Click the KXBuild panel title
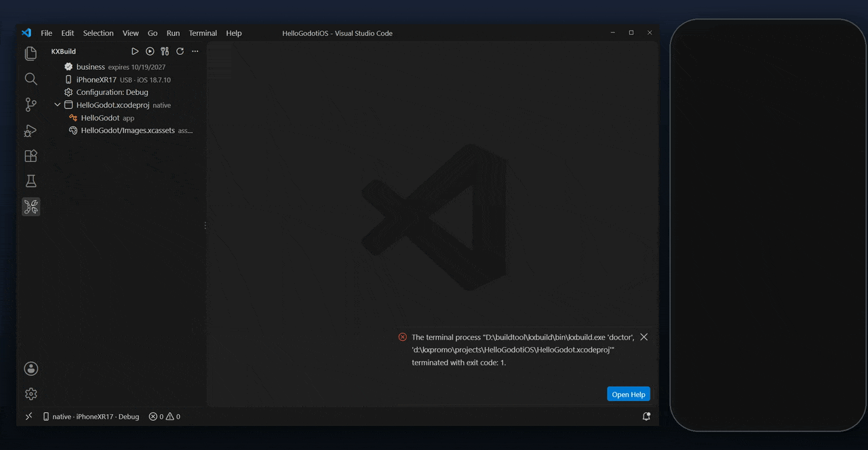Viewport: 868px width, 450px height. point(64,52)
